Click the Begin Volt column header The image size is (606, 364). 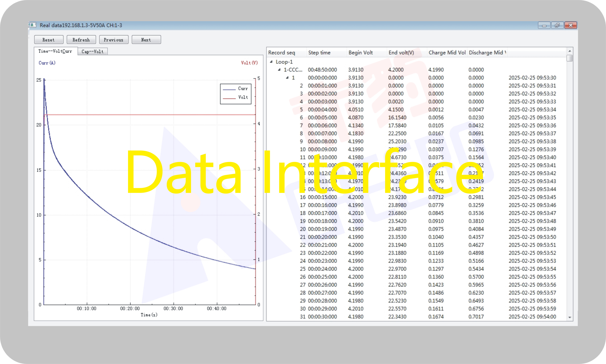[367, 53]
